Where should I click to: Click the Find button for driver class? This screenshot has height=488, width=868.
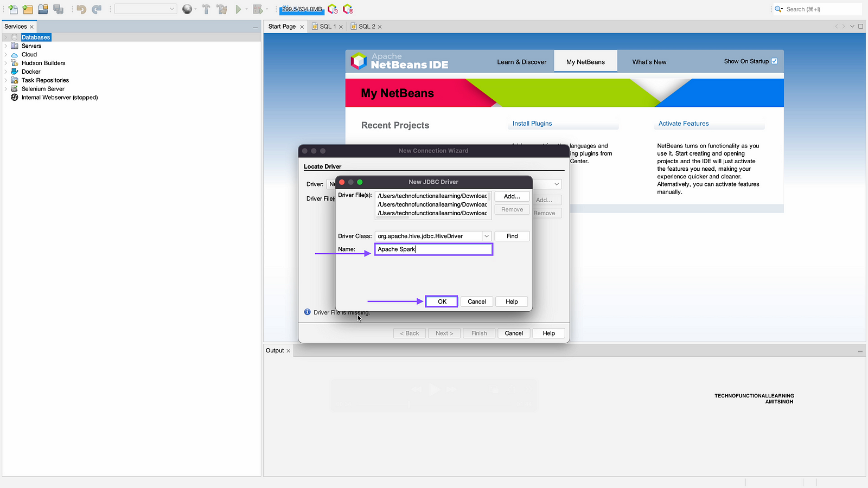(x=512, y=236)
